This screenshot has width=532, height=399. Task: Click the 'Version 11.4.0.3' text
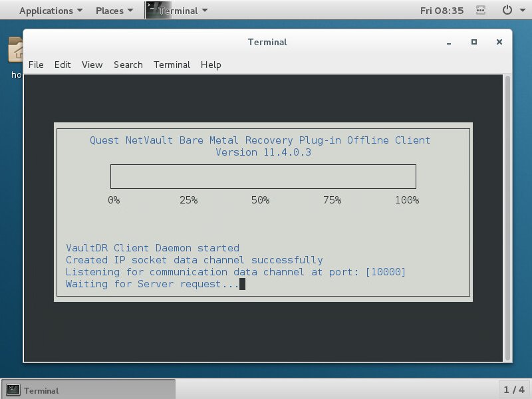click(263, 152)
